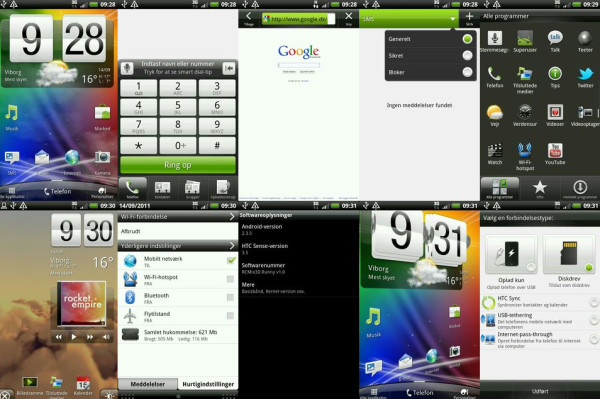Click the Google search box
600x399 pixels.
click(x=298, y=65)
